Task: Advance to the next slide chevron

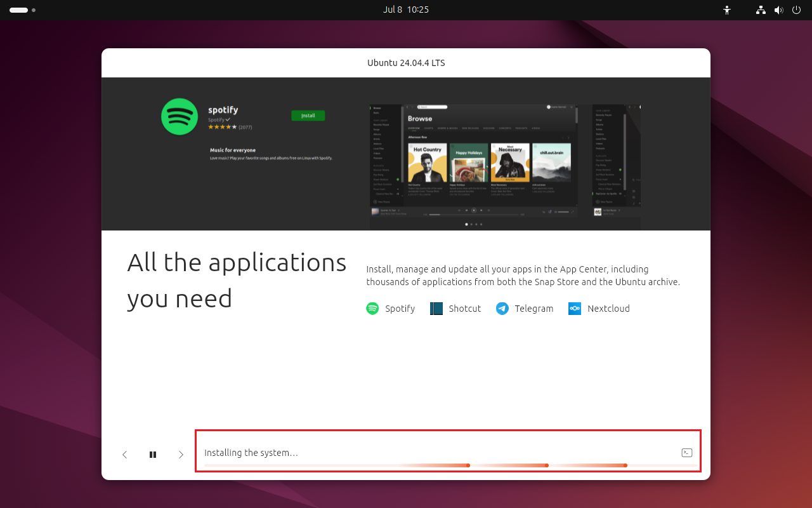Action: pos(181,455)
